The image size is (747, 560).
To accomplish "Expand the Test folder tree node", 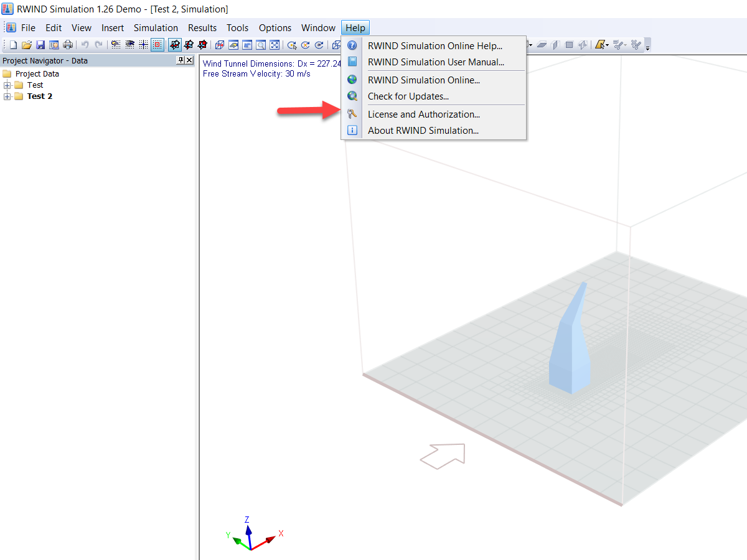I will pyautogui.click(x=7, y=85).
